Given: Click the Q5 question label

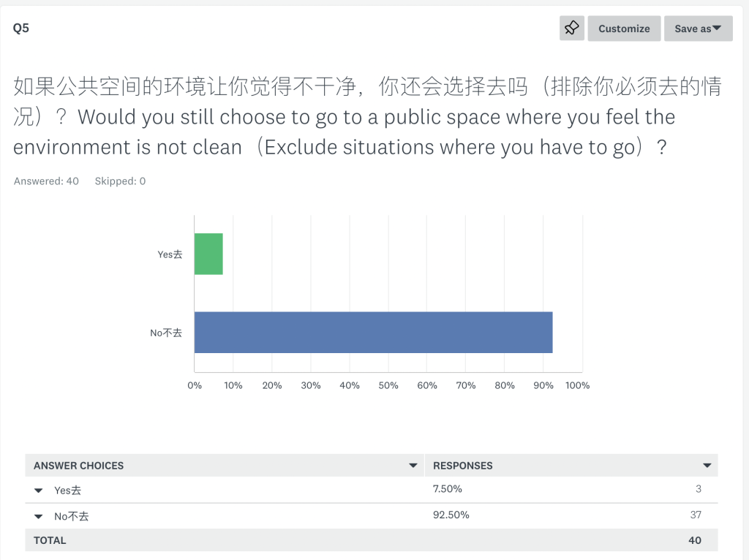Looking at the screenshot, I should [x=21, y=29].
